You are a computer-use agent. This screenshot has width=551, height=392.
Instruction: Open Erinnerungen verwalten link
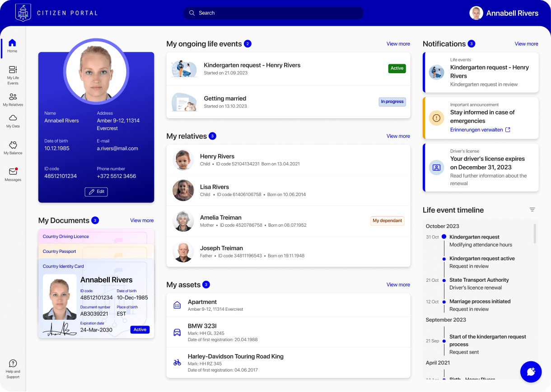476,130
